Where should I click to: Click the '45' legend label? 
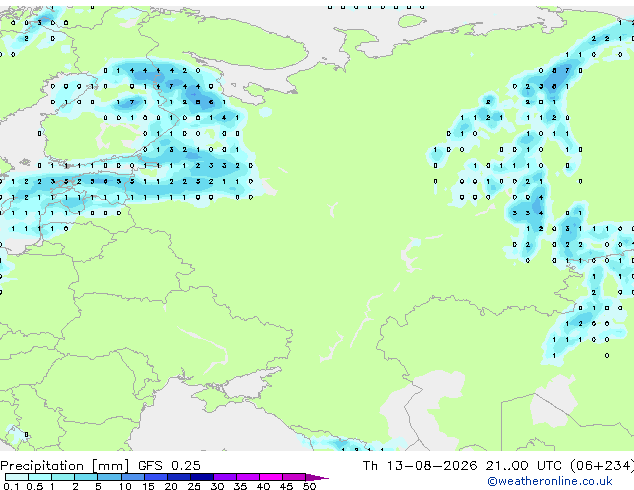[286, 486]
